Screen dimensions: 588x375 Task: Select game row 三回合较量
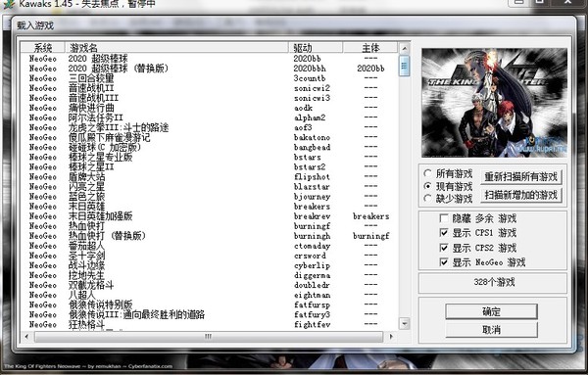point(209,78)
